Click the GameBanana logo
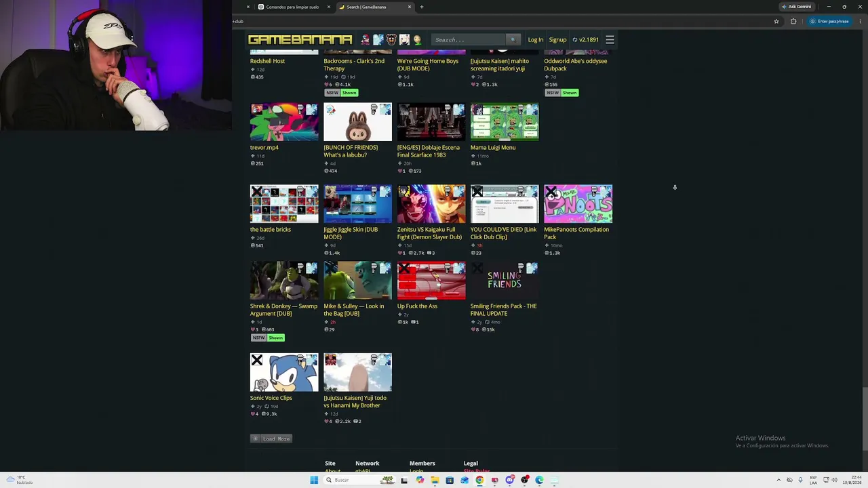Viewport: 868px width, 488px height. pos(300,39)
